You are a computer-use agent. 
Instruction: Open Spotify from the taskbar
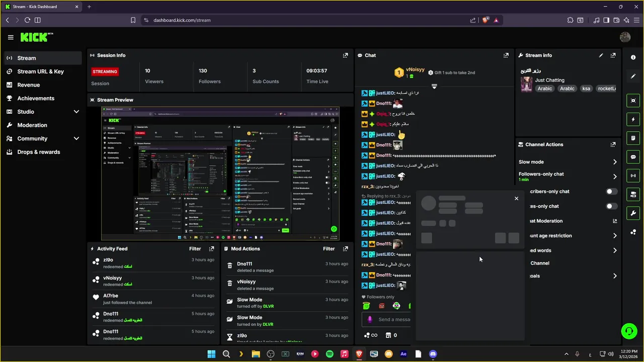click(x=330, y=354)
